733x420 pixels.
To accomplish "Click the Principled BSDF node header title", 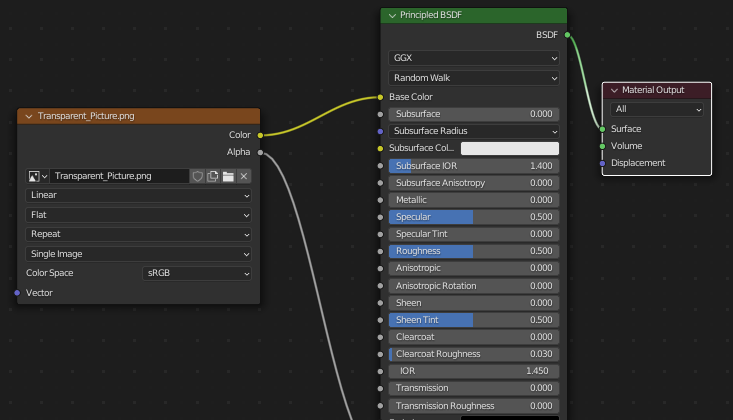I will point(431,15).
